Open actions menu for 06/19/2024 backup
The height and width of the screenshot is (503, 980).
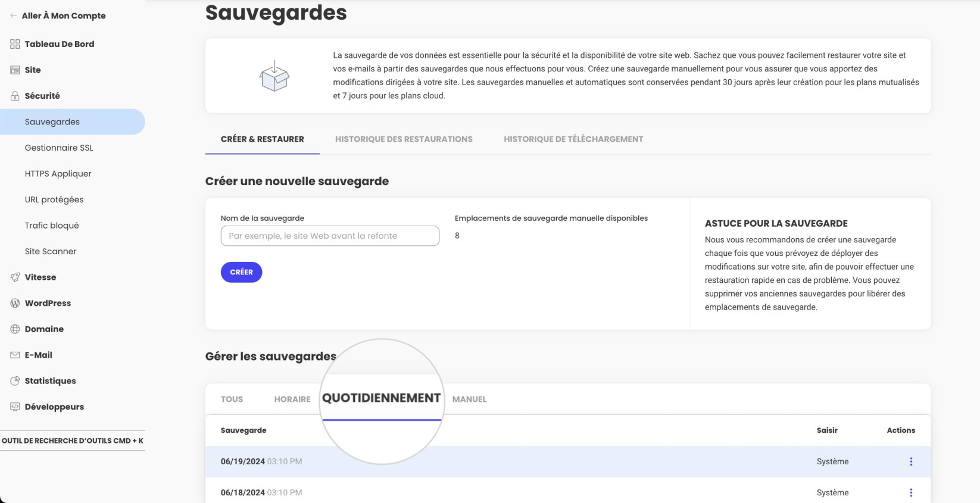point(911,461)
